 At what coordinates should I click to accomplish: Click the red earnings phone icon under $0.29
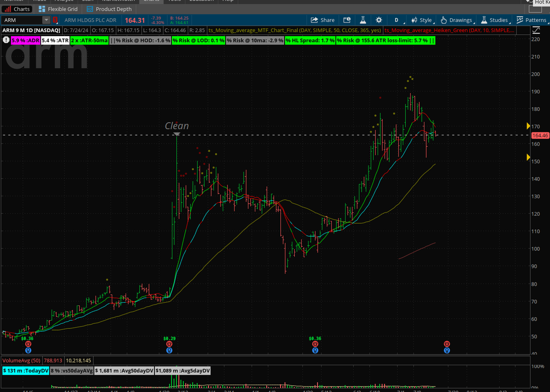[x=169, y=344]
